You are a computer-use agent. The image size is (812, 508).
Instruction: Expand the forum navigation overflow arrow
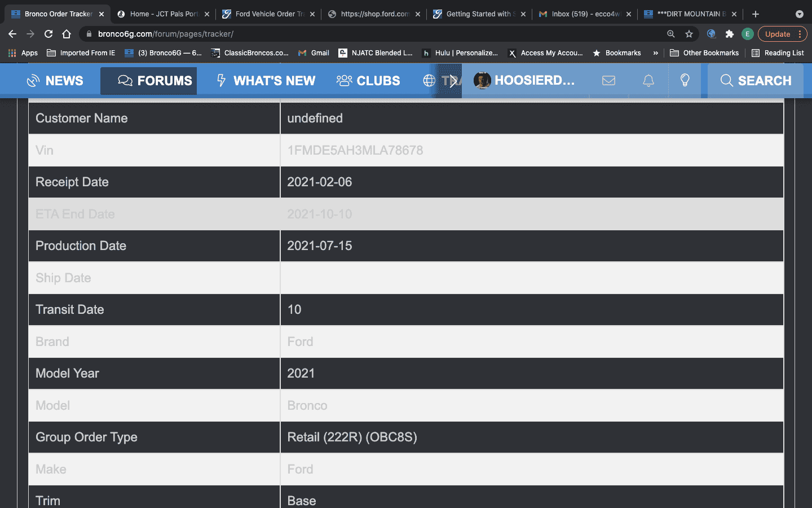click(453, 81)
